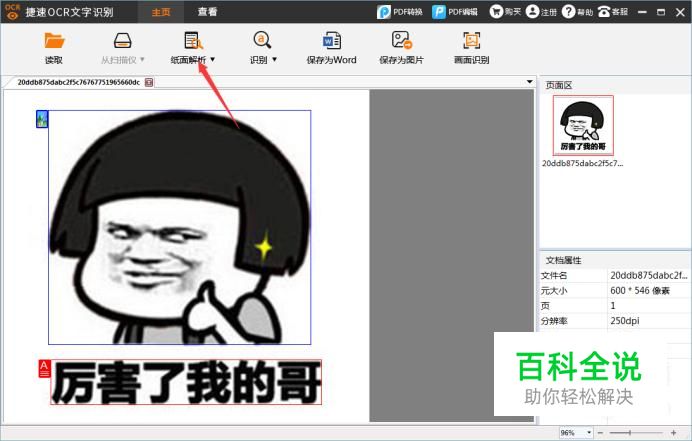
Task: Click the 读取 folder icon
Action: 54,41
